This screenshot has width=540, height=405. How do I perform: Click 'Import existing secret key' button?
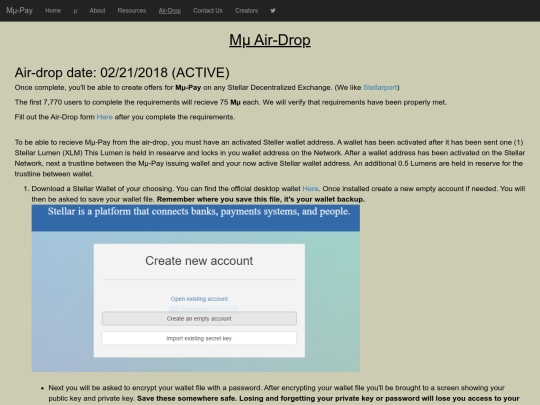click(199, 338)
